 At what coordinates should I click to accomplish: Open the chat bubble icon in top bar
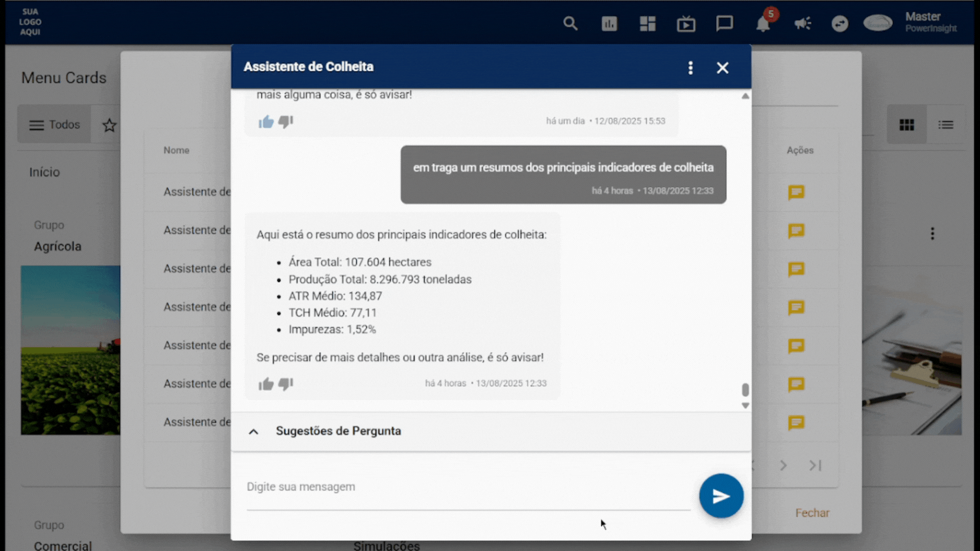[724, 23]
